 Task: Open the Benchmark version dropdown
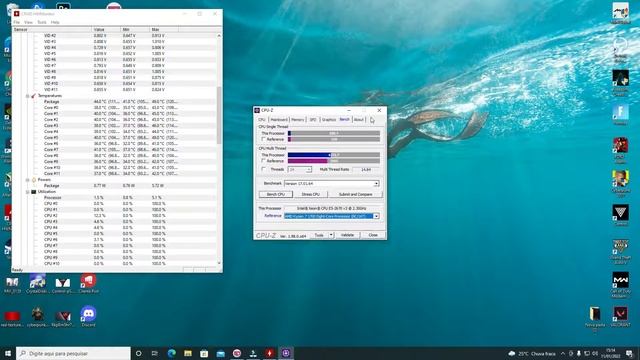coord(376,184)
